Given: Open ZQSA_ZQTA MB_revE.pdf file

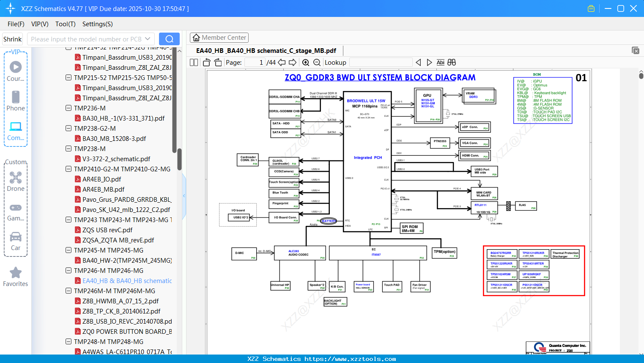Looking at the screenshot, I should point(118,240).
